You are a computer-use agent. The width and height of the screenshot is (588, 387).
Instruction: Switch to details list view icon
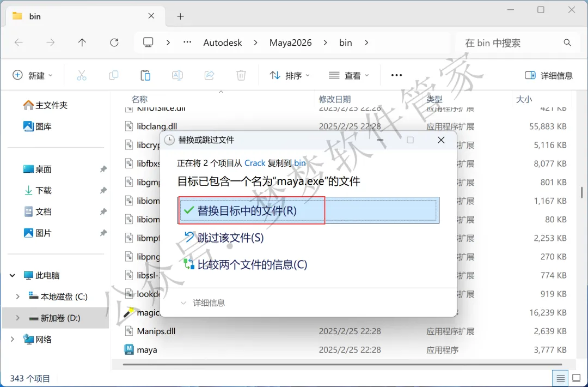(560, 378)
